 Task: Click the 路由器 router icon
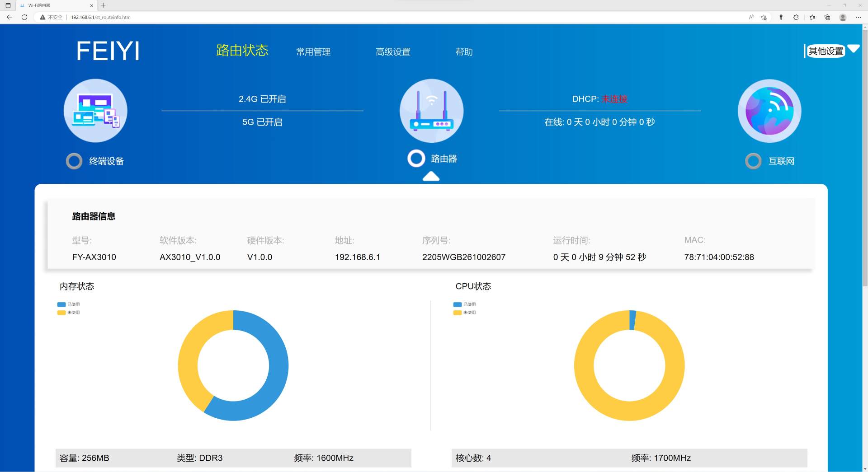(431, 110)
